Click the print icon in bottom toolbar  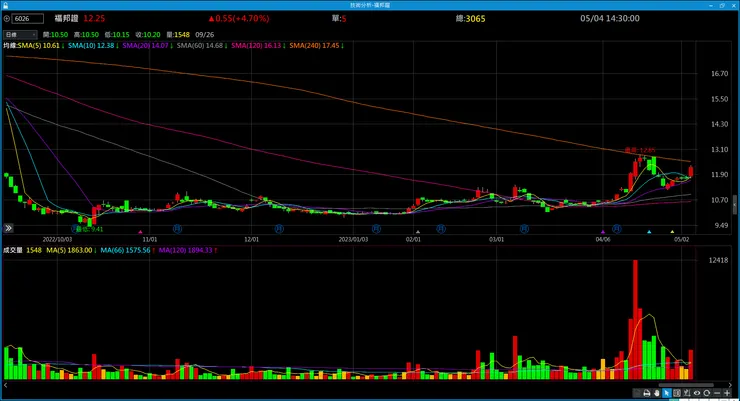tap(647, 393)
